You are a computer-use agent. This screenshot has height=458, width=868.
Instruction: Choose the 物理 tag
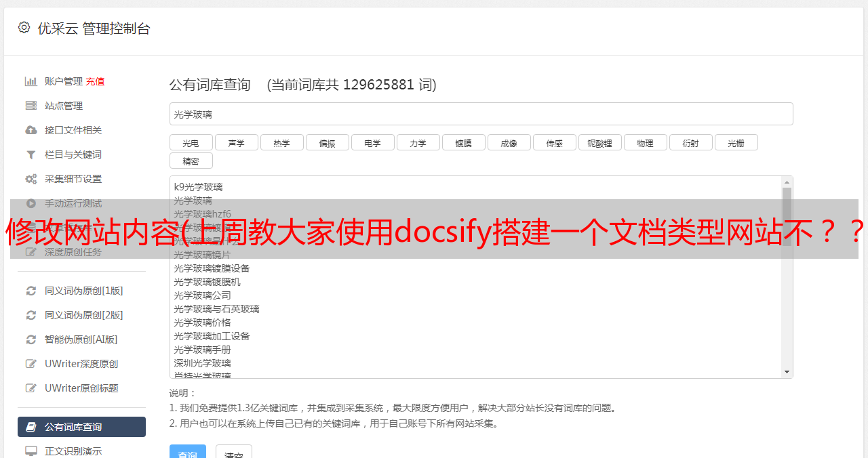pos(645,142)
